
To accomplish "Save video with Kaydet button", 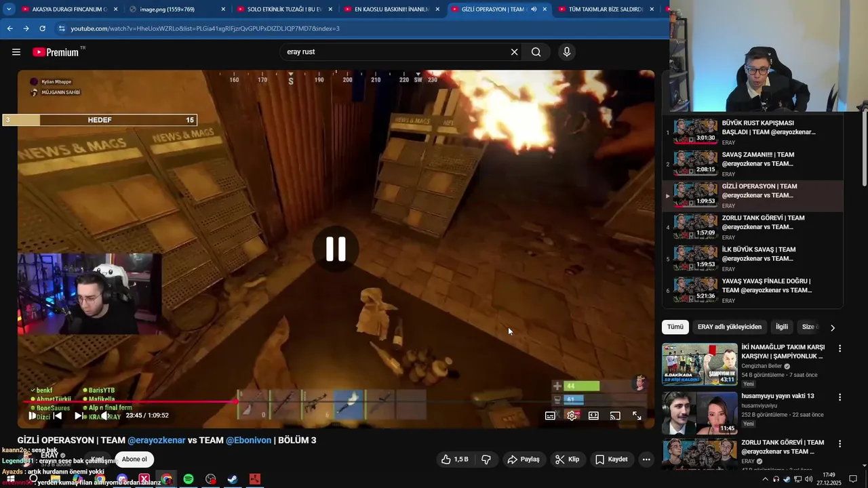I will pos(612,460).
